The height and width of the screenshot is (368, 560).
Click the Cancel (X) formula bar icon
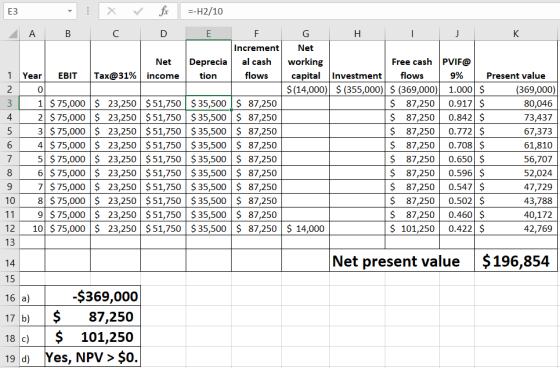coord(112,11)
